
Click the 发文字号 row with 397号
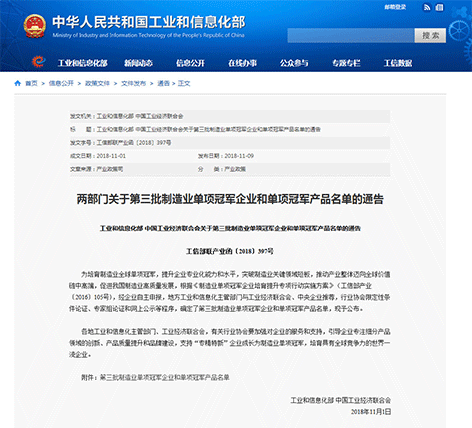pyautogui.click(x=230, y=143)
